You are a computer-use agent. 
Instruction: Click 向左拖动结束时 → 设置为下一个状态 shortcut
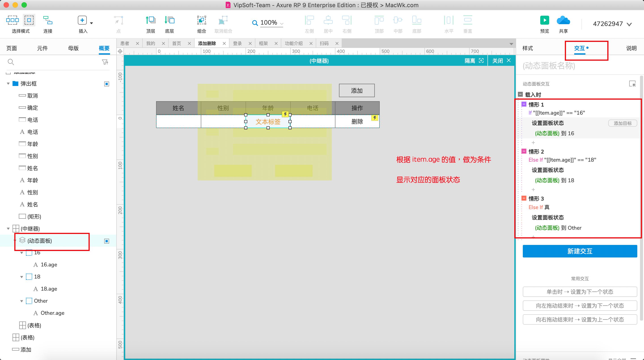580,306
